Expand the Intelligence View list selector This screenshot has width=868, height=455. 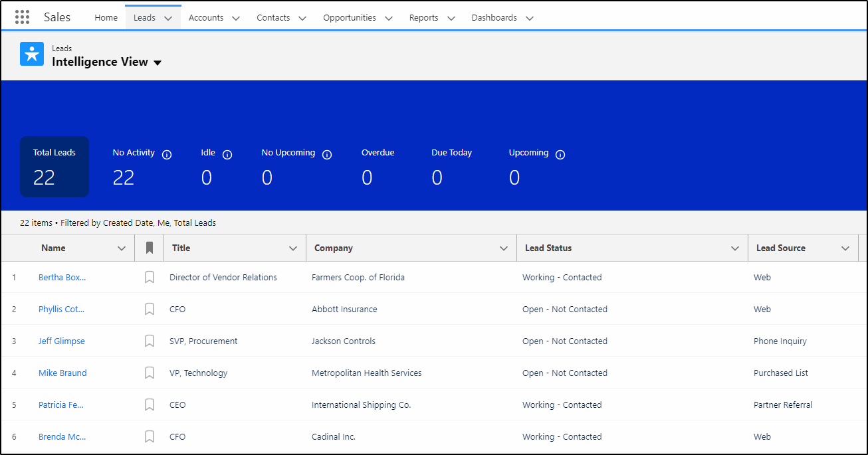pos(158,63)
